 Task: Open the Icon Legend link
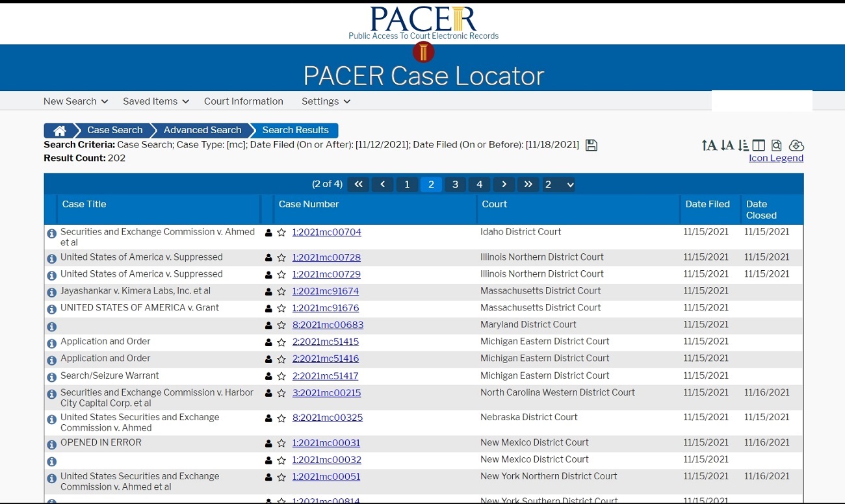pos(775,158)
